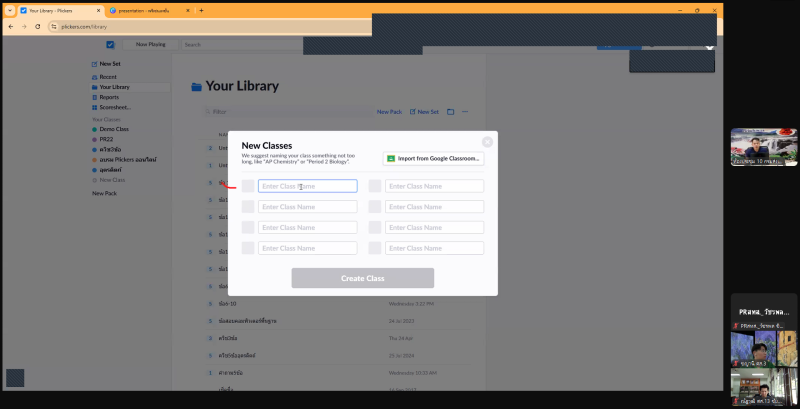Close the presentation browser tab
The height and width of the screenshot is (409, 800).
pos(188,10)
